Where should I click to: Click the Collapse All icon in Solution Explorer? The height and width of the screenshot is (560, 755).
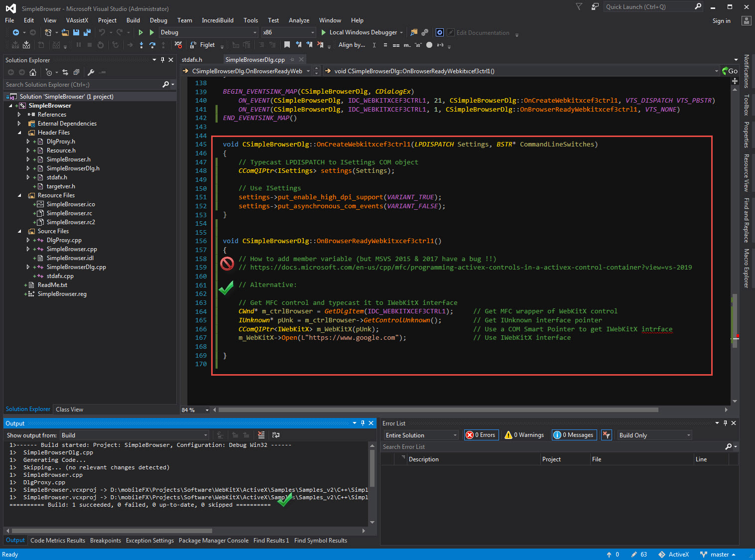76,72
